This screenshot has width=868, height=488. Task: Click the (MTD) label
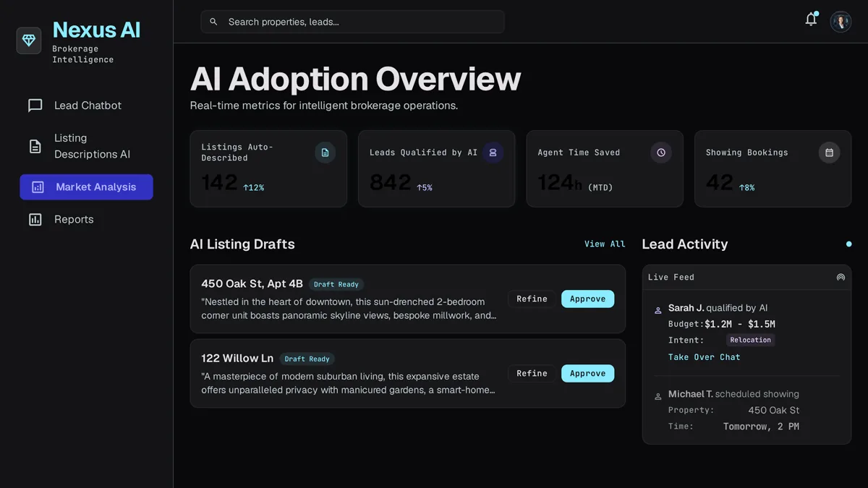click(x=600, y=188)
